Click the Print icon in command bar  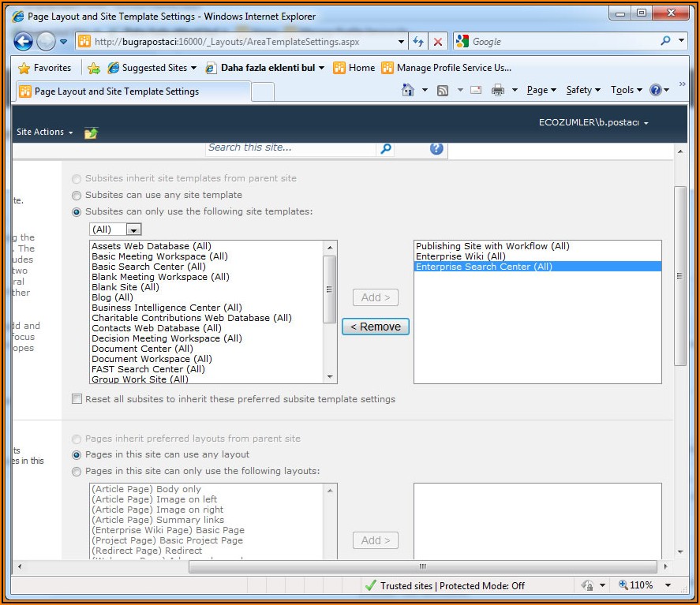coord(497,90)
